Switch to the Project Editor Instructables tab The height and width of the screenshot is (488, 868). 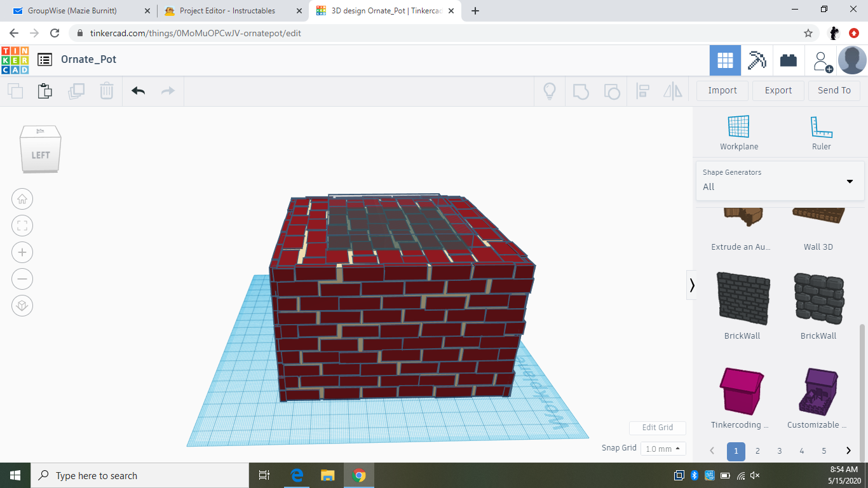click(226, 10)
